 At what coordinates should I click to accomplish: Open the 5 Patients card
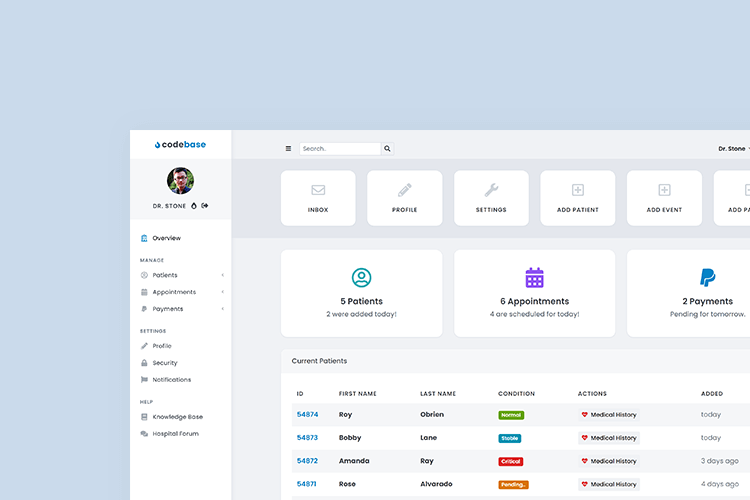tap(362, 293)
